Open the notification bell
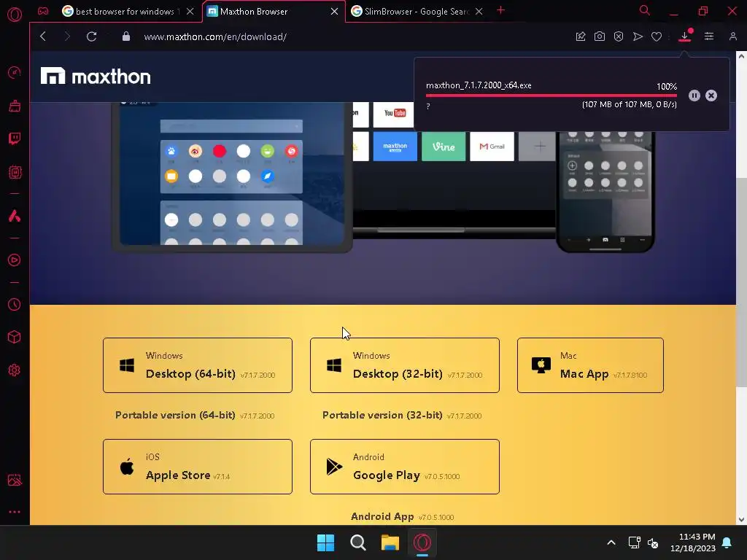The height and width of the screenshot is (560, 747). [727, 542]
